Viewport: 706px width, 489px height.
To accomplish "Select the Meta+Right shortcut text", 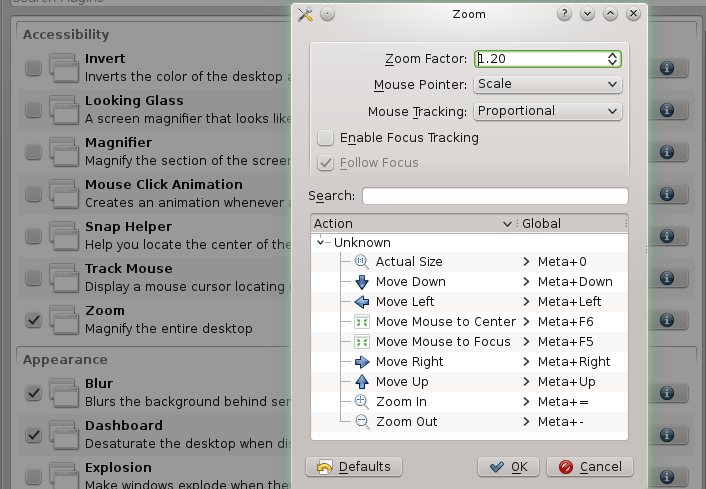I will tap(574, 362).
